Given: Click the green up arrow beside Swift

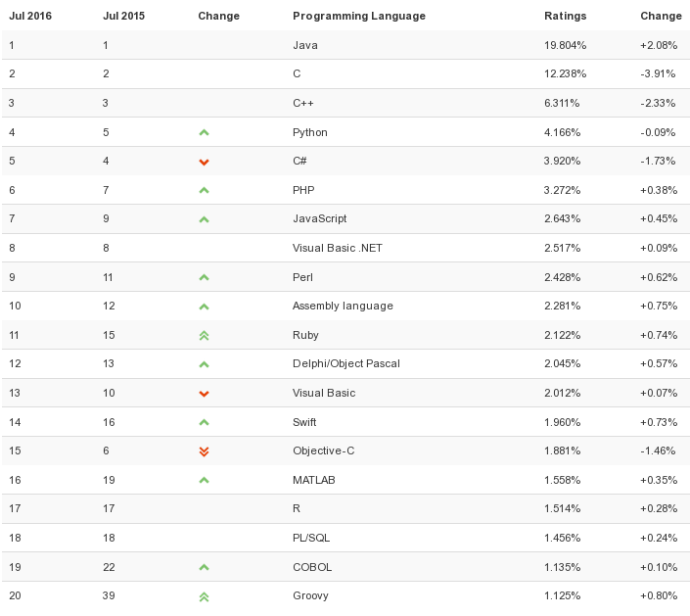Looking at the screenshot, I should coord(204,422).
